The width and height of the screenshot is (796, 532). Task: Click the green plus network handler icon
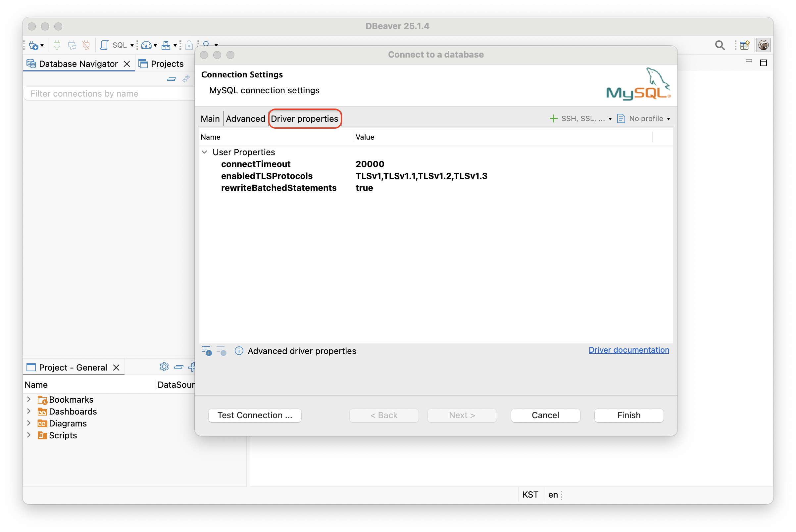tap(554, 118)
